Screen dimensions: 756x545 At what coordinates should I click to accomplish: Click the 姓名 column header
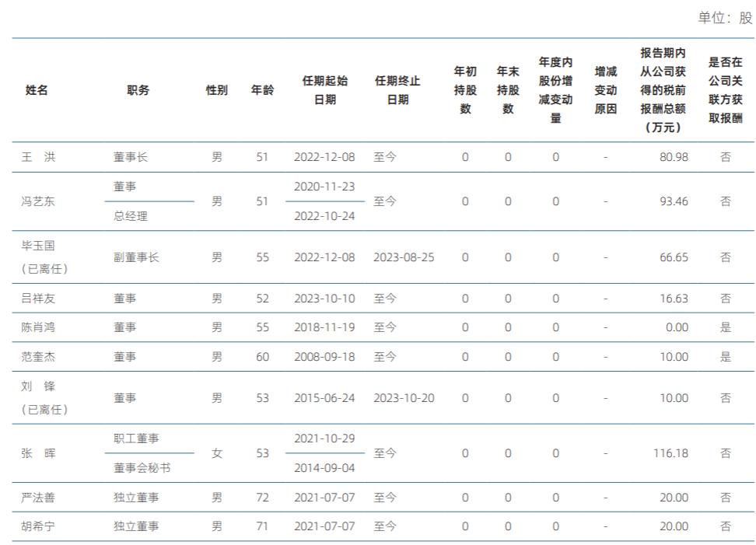[37, 90]
